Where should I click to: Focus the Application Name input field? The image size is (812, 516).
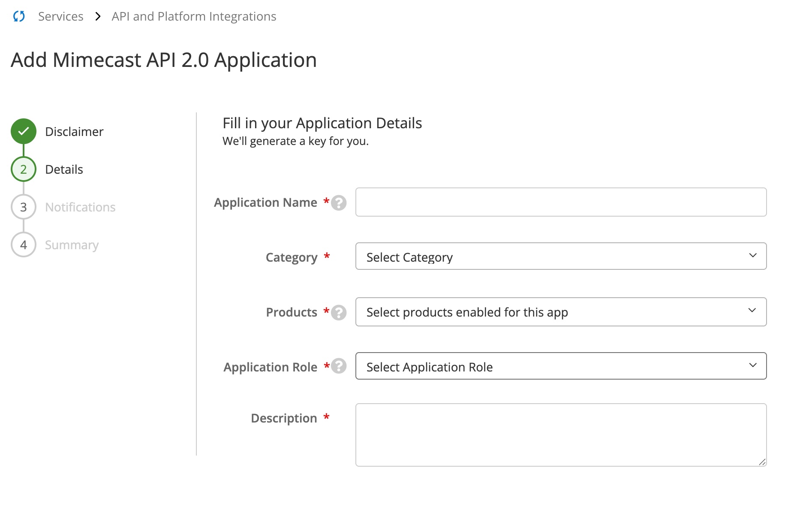tap(561, 202)
